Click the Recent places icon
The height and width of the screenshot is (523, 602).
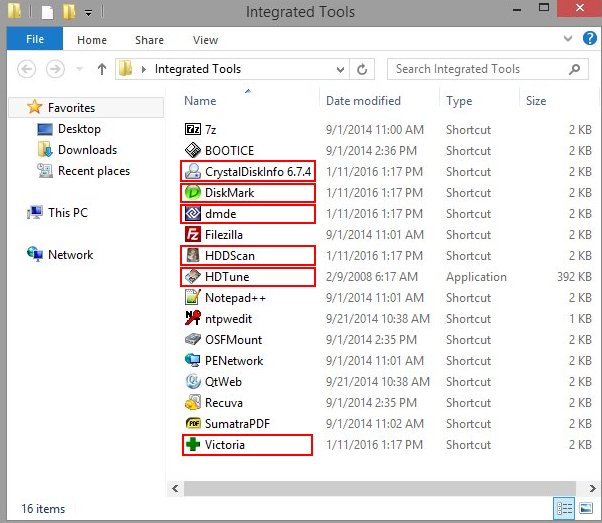point(45,170)
